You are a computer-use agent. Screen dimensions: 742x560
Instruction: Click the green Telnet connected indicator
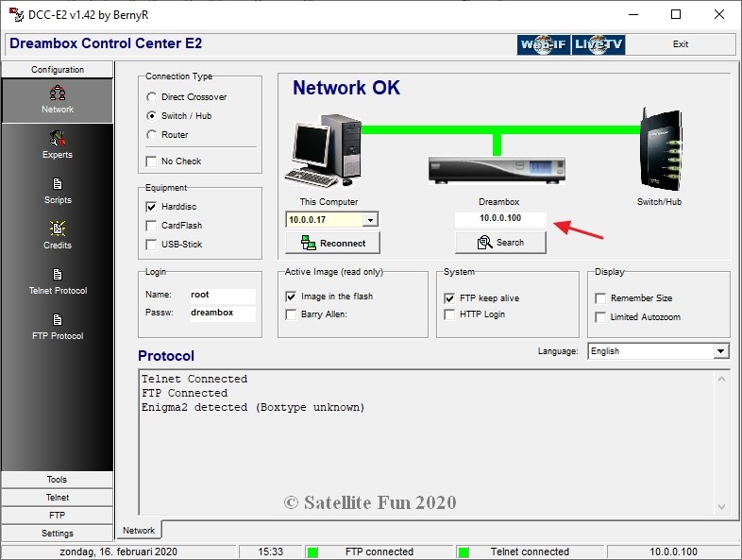click(x=464, y=552)
